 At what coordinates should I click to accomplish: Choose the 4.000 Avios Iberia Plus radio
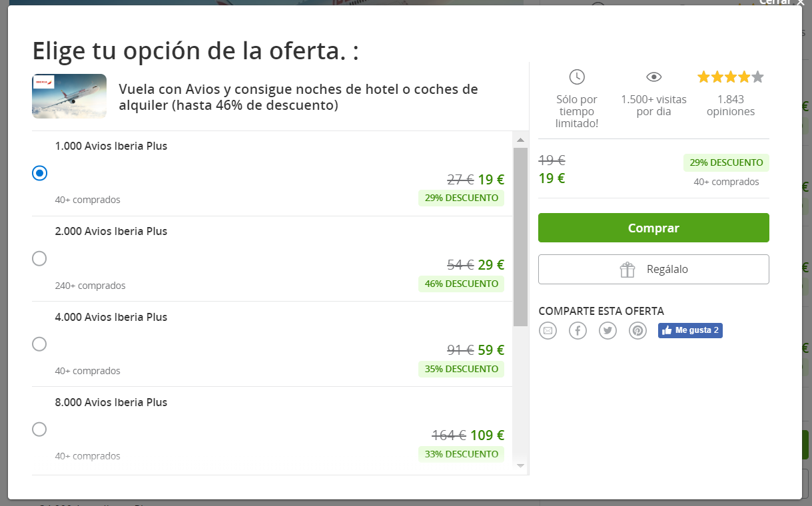[x=40, y=344]
